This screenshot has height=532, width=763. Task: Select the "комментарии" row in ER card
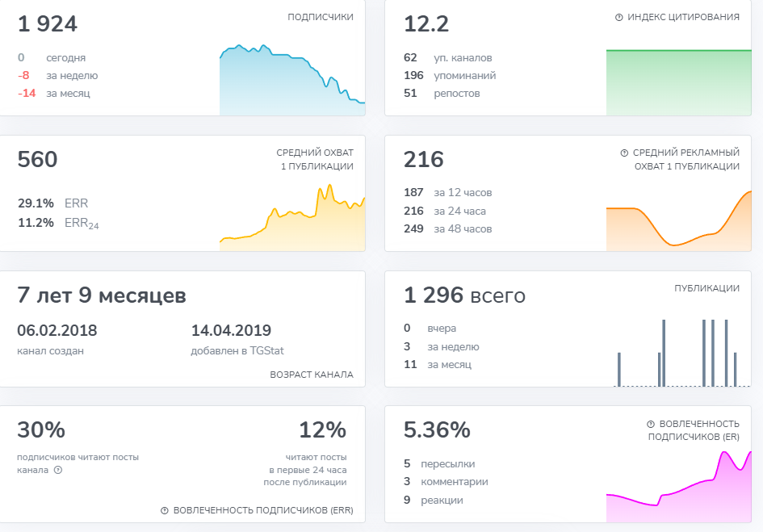point(454,482)
